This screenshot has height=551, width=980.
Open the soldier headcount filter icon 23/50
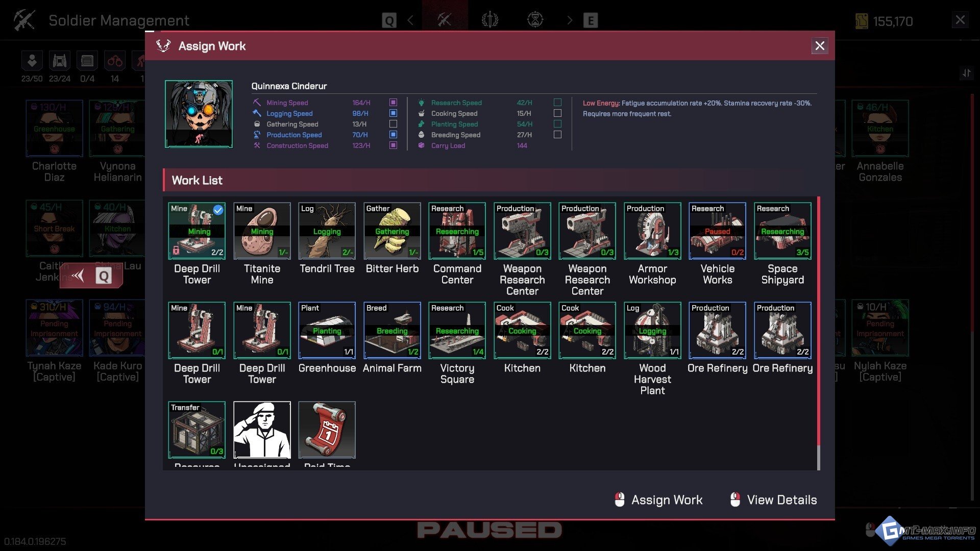32,61
